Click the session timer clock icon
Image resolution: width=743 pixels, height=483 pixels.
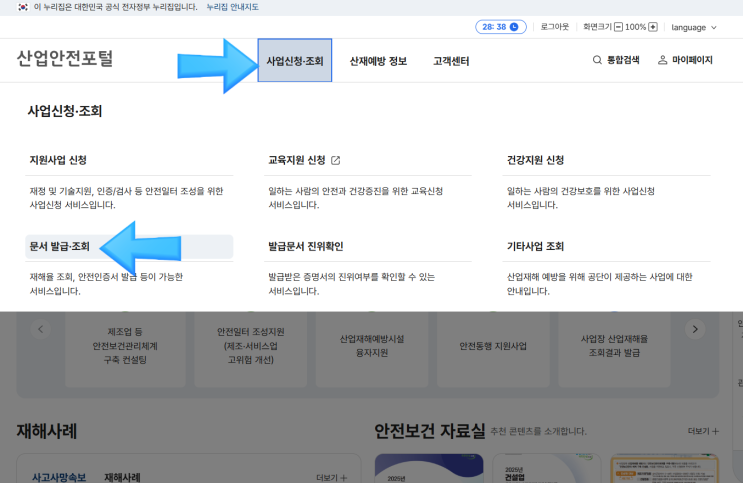[514, 27]
